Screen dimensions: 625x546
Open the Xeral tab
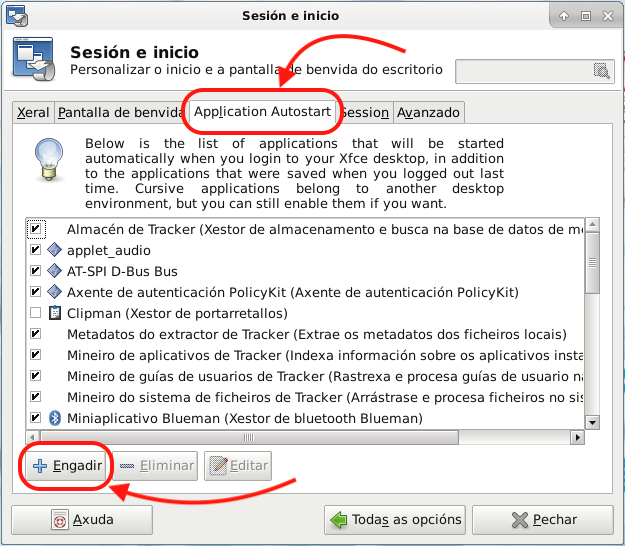tap(33, 113)
